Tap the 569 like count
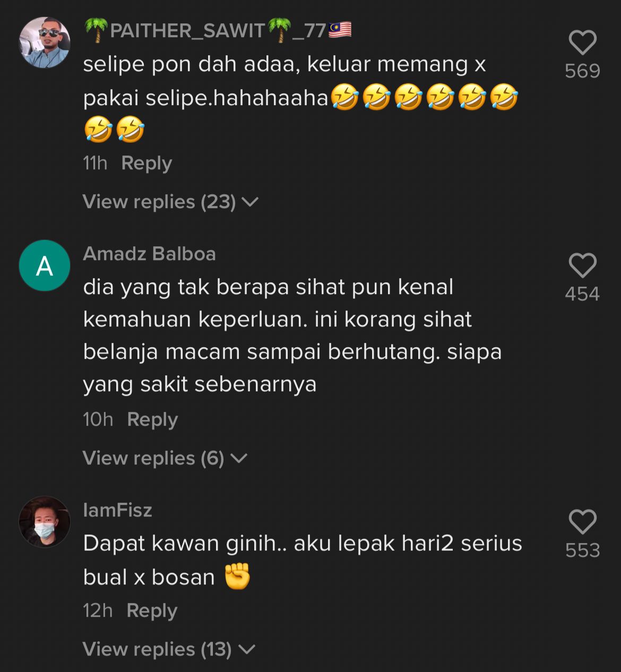 [582, 71]
